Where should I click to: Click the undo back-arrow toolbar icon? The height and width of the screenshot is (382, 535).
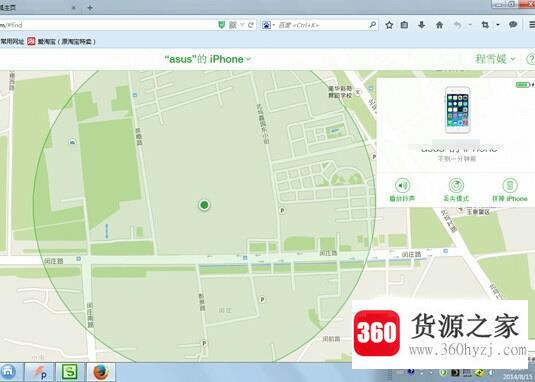pyautogui.click(x=458, y=25)
